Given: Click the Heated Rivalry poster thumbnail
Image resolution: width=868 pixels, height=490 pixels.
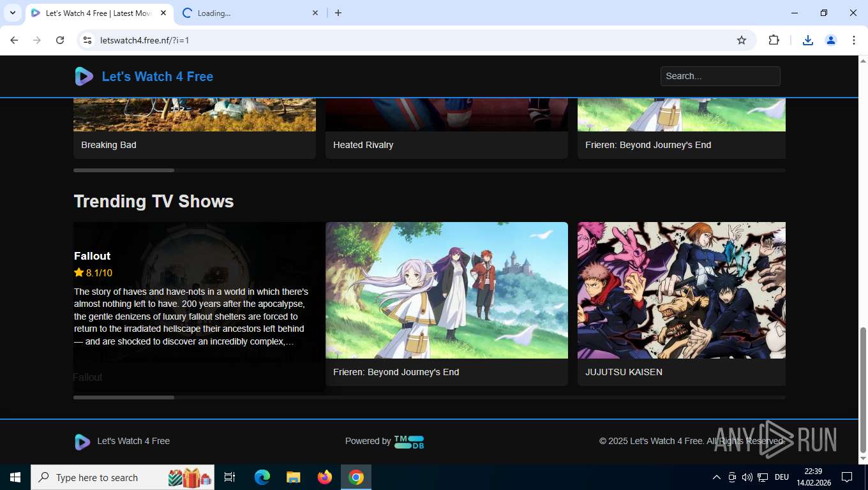Looking at the screenshot, I should point(447,115).
